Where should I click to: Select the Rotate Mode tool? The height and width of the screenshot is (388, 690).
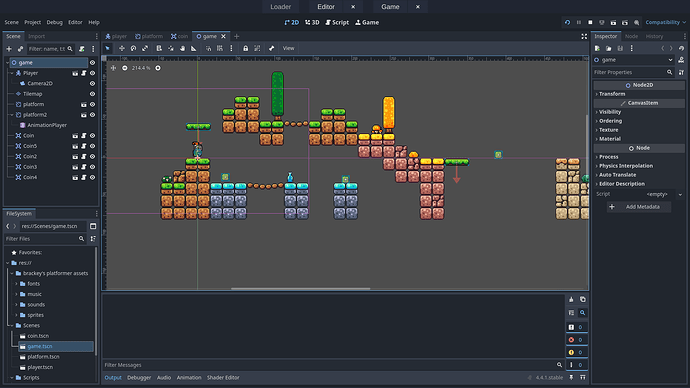click(x=133, y=48)
